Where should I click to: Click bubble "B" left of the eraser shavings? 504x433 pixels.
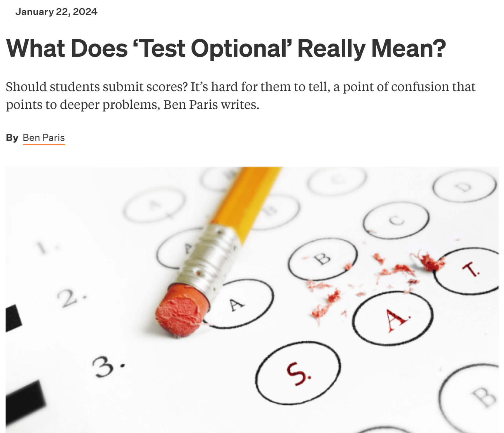323,259
